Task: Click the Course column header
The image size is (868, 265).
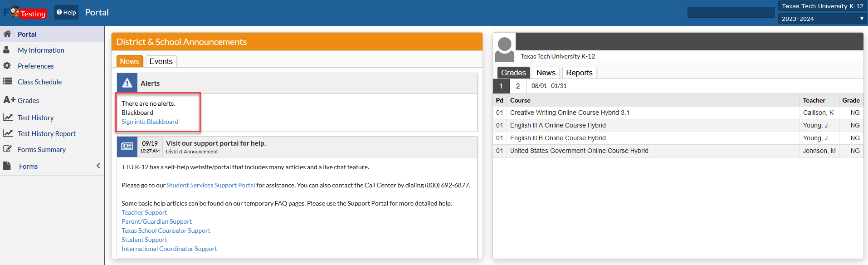Action: pos(520,100)
